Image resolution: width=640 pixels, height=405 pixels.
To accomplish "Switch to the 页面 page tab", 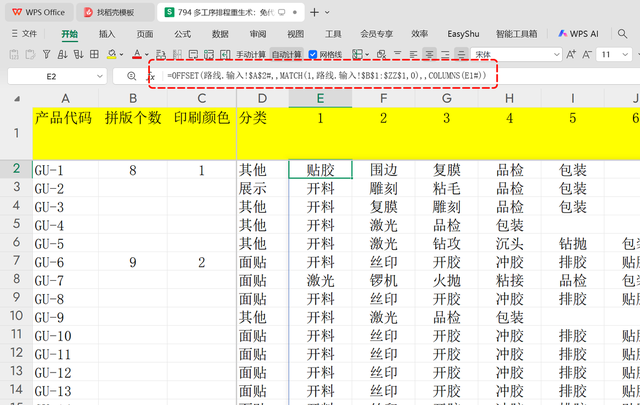I will pos(144,34).
